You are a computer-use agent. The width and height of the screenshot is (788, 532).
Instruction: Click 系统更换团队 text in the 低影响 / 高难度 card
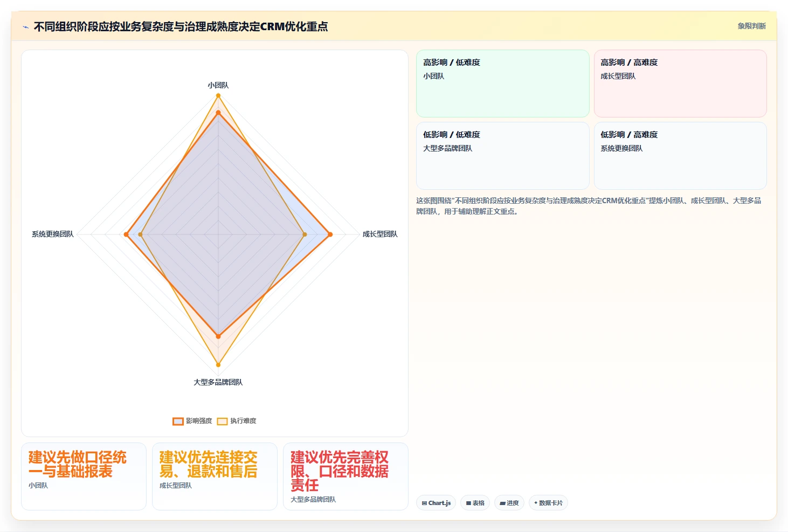(621, 148)
